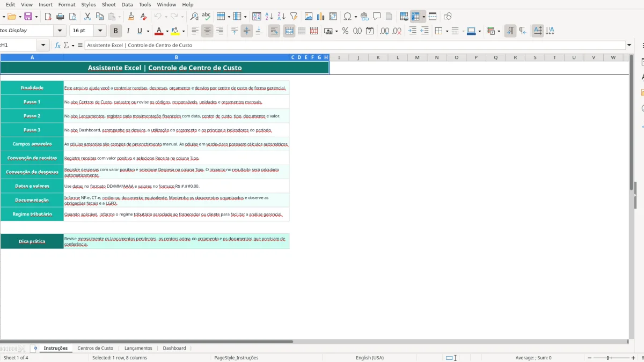Click the formula equals sign button
This screenshot has width=644, height=362.
80,45
